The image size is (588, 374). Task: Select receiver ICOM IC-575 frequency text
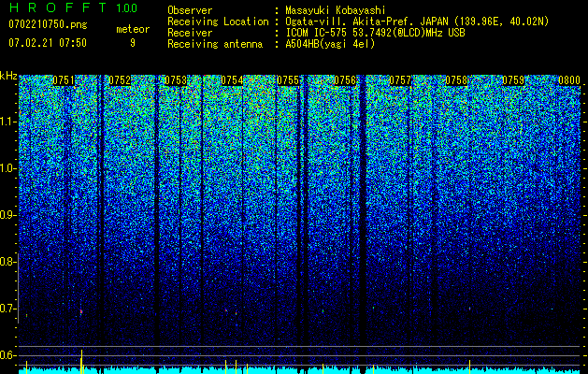[x=375, y=33]
